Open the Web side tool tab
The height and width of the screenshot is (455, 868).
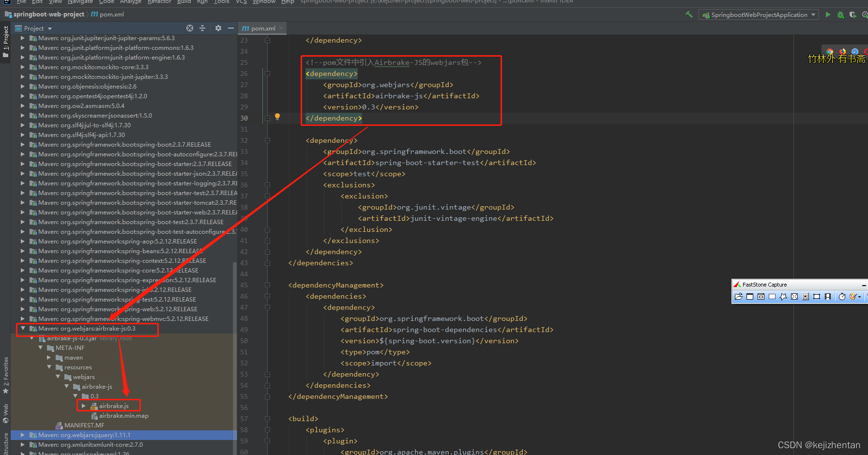point(5,413)
